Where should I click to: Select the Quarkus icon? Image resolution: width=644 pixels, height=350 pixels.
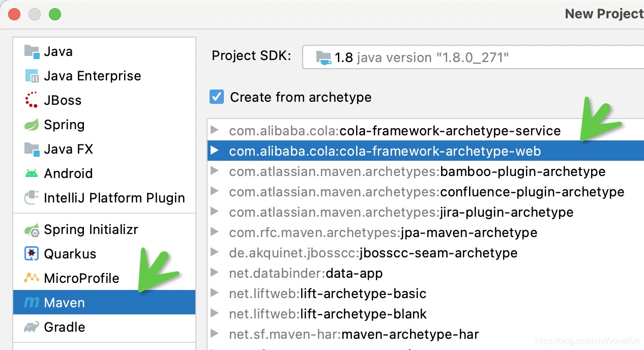[x=32, y=254]
